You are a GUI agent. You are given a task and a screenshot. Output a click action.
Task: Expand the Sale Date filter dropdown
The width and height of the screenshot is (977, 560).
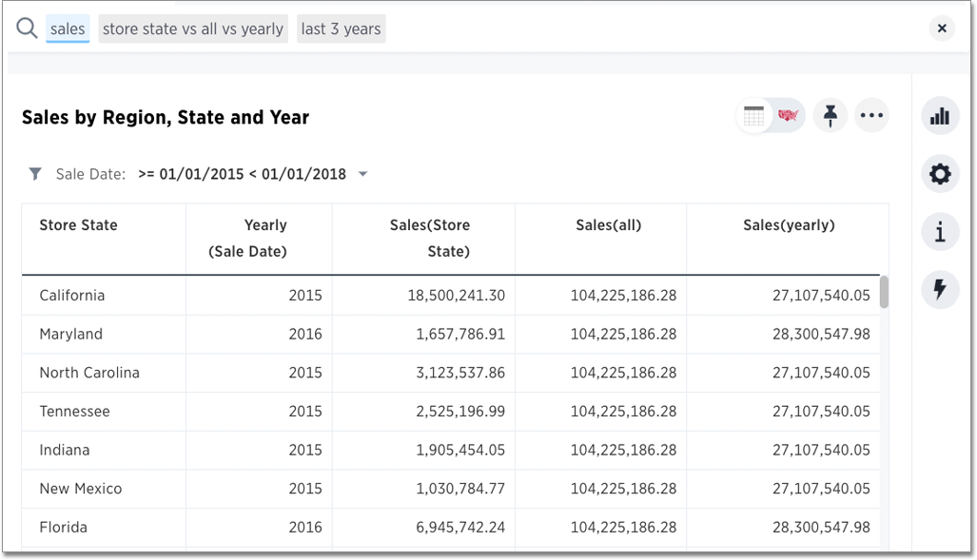coord(362,174)
